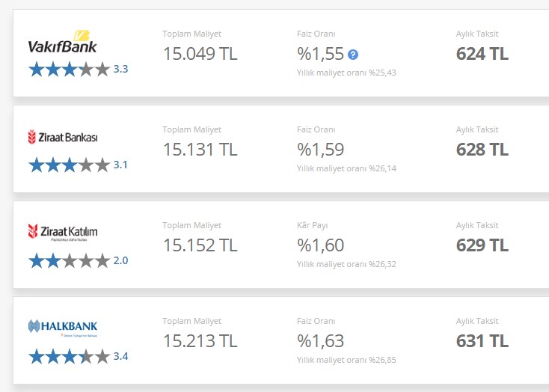Click the 15.213 TL total cost
The width and height of the screenshot is (549, 392).
[x=200, y=341]
